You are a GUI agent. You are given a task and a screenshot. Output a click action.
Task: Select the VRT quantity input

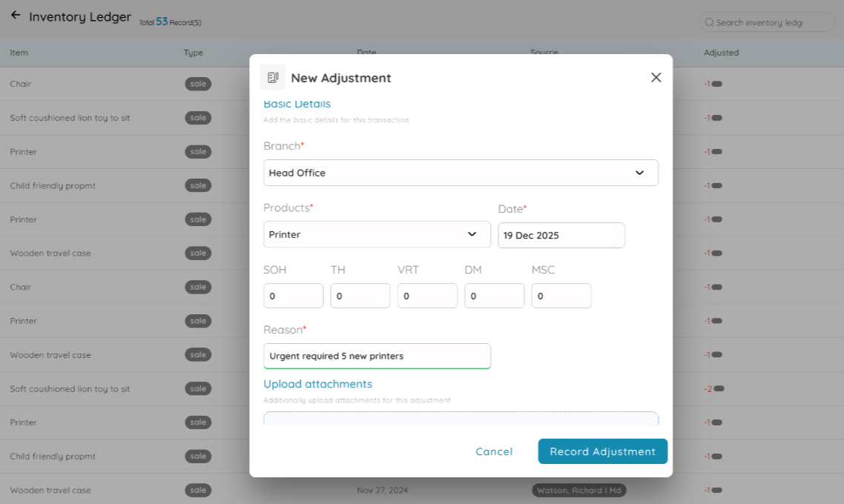click(427, 296)
